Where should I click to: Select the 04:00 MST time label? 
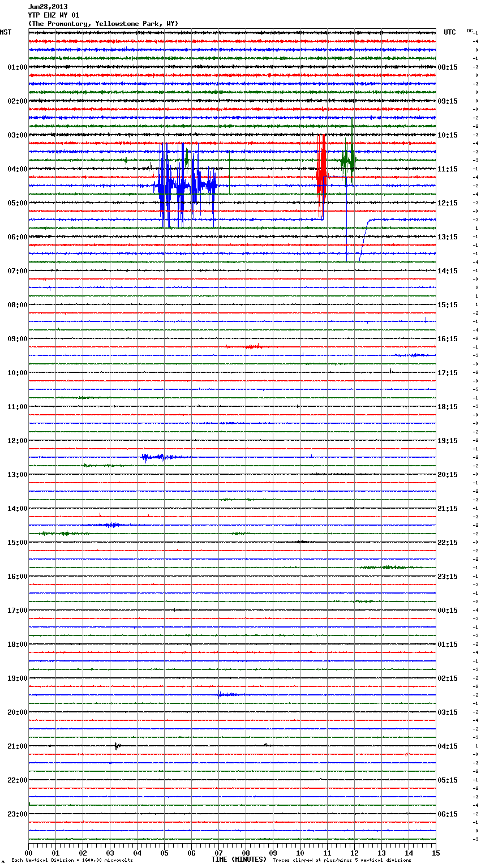click(x=18, y=169)
